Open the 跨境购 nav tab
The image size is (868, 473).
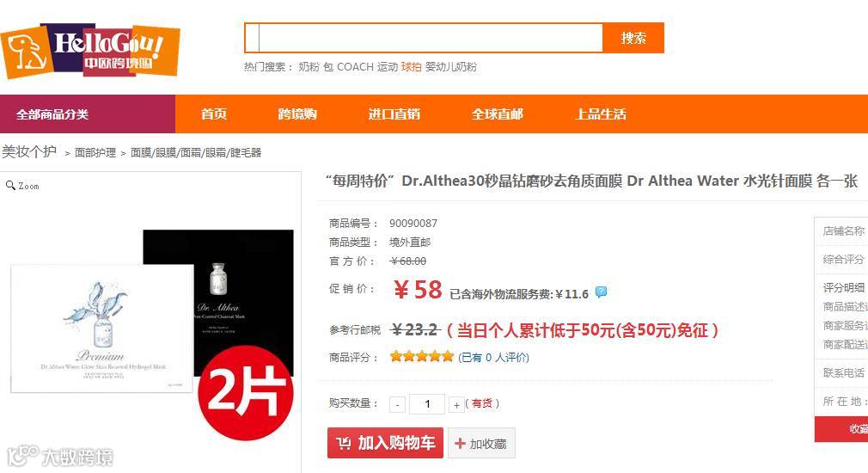[x=297, y=114]
